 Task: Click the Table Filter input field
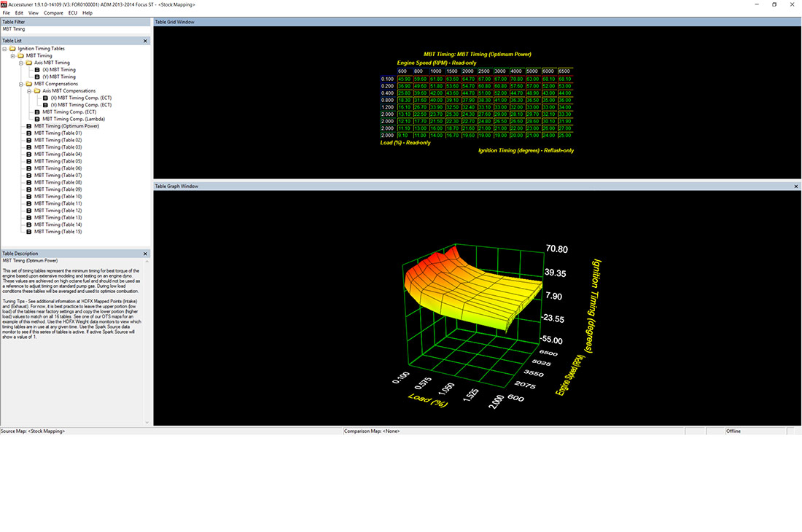click(75, 30)
